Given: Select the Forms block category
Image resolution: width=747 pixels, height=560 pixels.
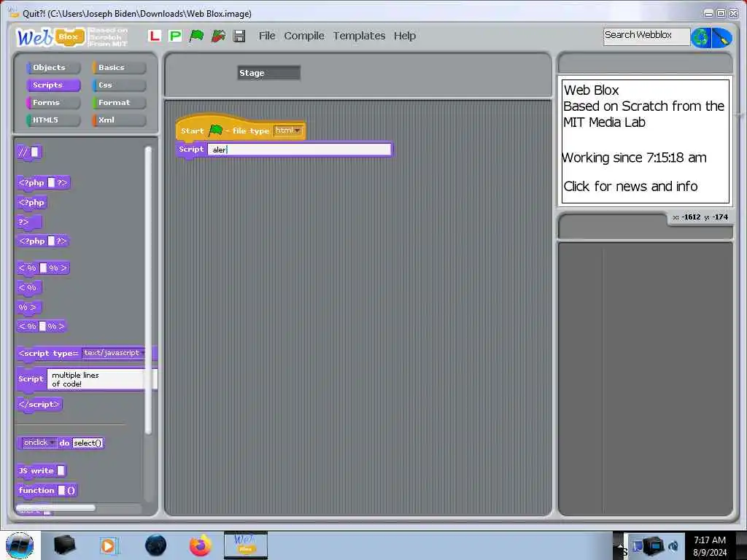Looking at the screenshot, I should (53, 103).
